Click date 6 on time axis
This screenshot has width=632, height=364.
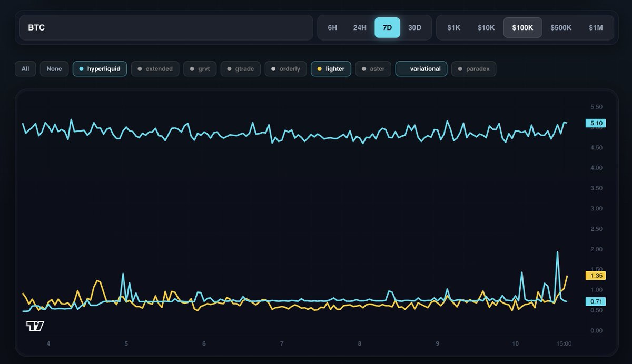pos(204,343)
